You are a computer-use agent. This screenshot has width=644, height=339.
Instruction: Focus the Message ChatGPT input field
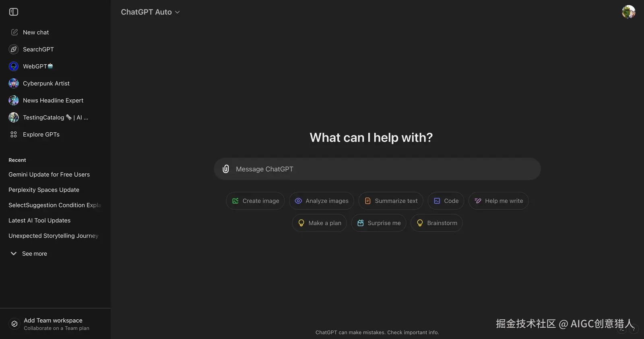pyautogui.click(x=378, y=169)
